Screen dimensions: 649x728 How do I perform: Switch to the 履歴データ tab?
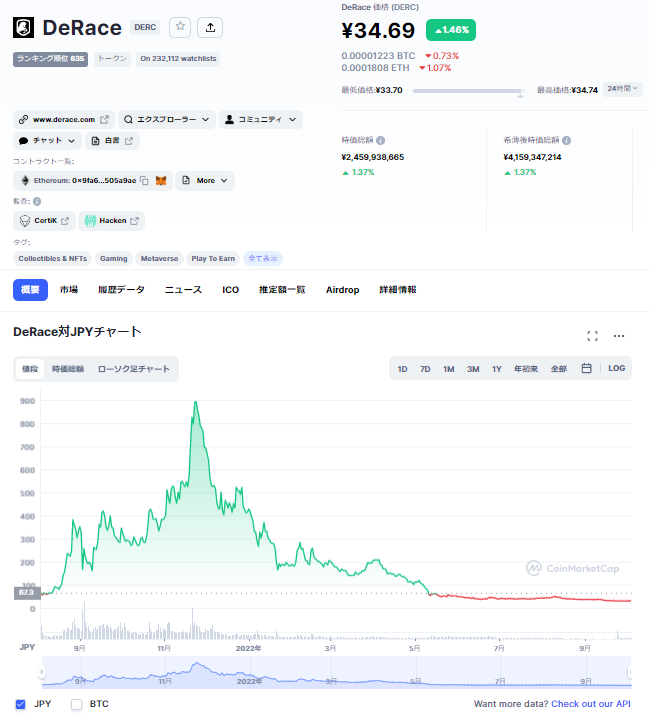121,290
